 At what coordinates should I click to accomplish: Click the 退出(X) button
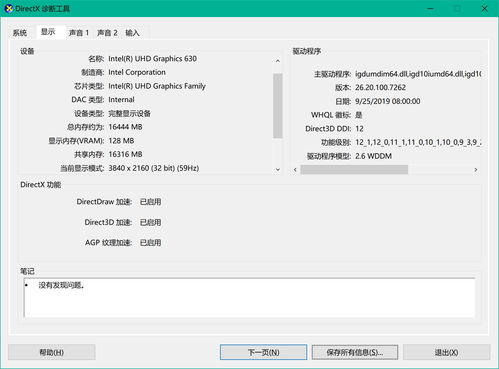446,352
